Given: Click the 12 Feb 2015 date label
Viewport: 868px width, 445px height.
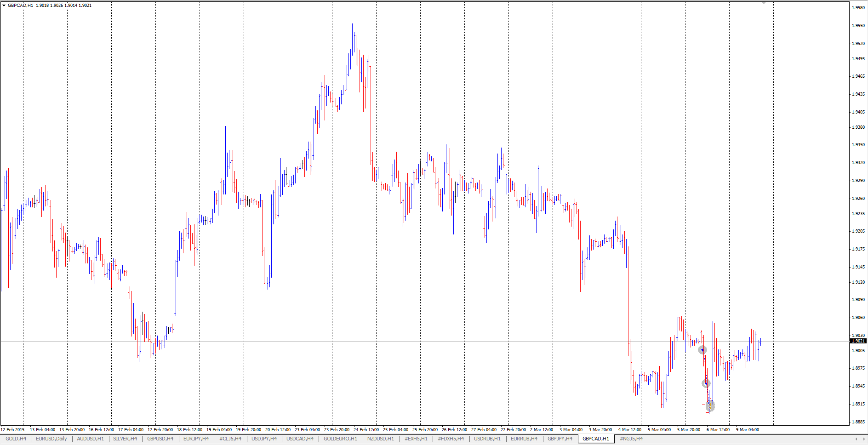Looking at the screenshot, I should tap(13, 430).
